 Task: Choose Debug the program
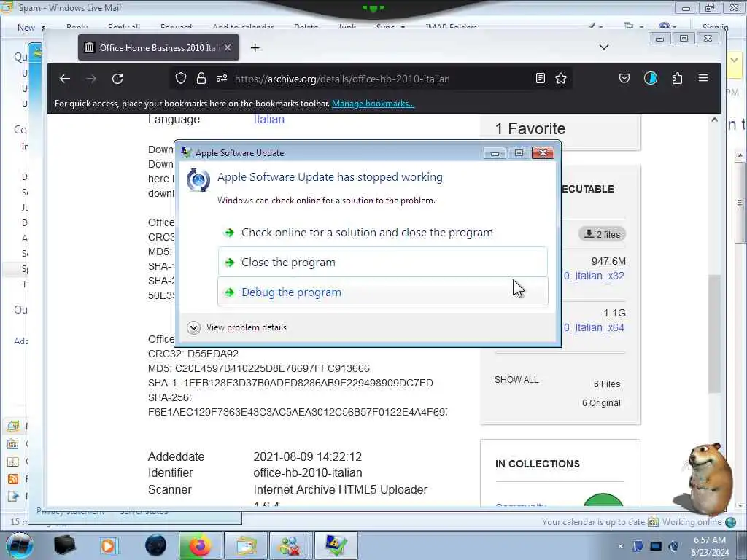pyautogui.click(x=382, y=292)
